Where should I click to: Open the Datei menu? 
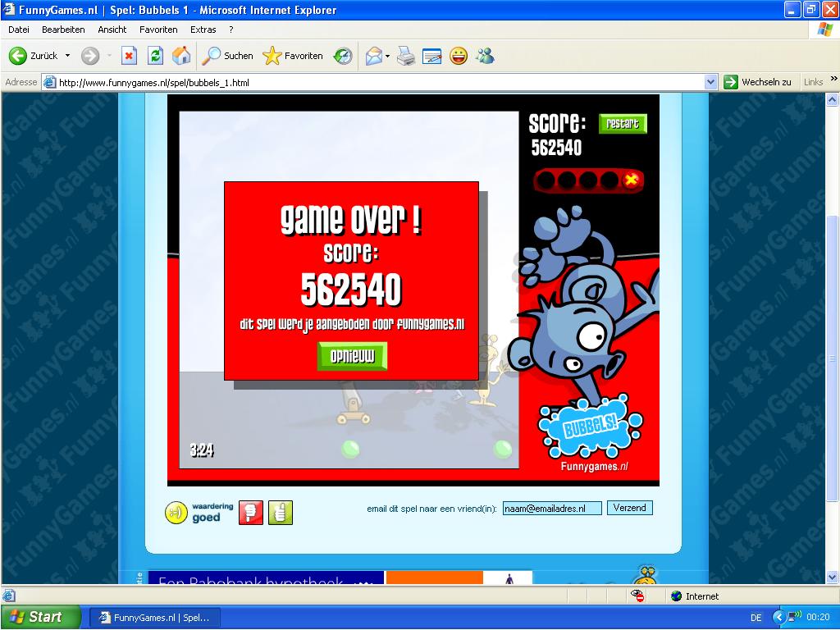(x=19, y=30)
